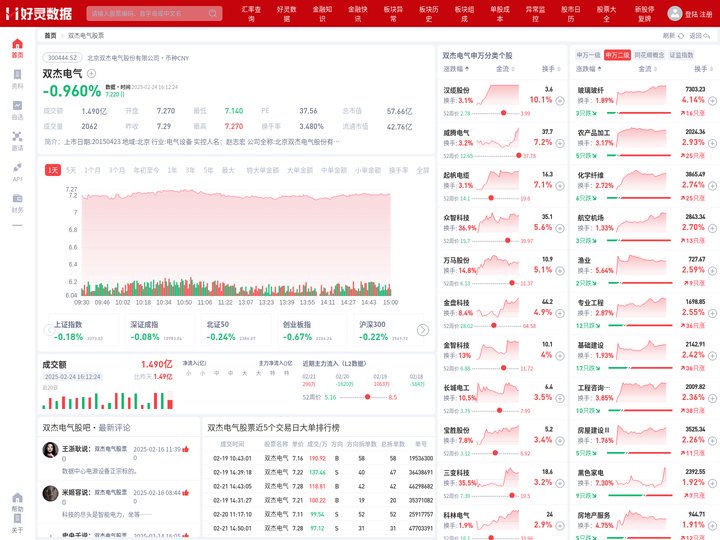Select the 1天 chart range
The height and width of the screenshot is (540, 720).
(x=53, y=170)
